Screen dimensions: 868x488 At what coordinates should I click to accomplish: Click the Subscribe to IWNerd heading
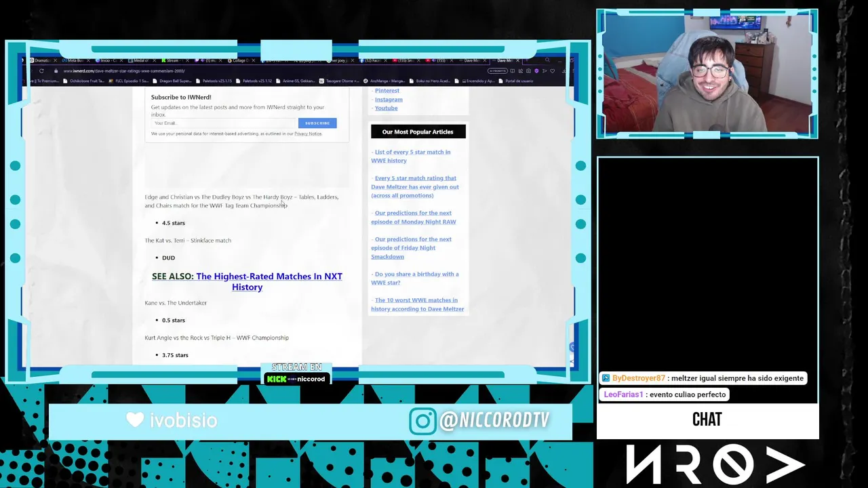pos(181,97)
